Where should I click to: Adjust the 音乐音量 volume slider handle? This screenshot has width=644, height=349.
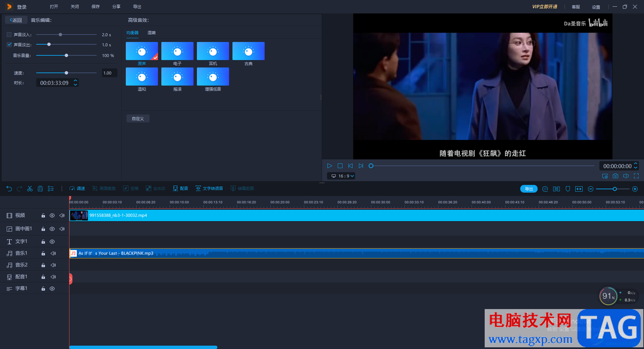[x=66, y=55]
